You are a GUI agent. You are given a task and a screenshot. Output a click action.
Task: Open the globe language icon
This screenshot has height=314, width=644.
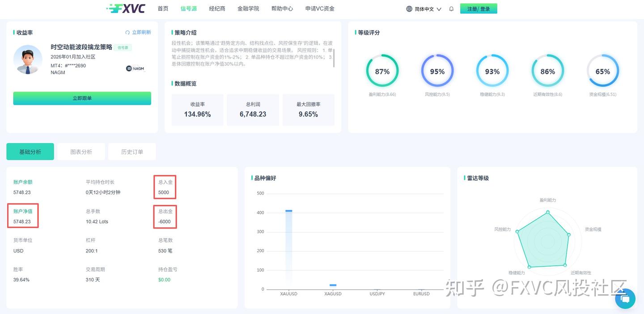[x=408, y=8]
